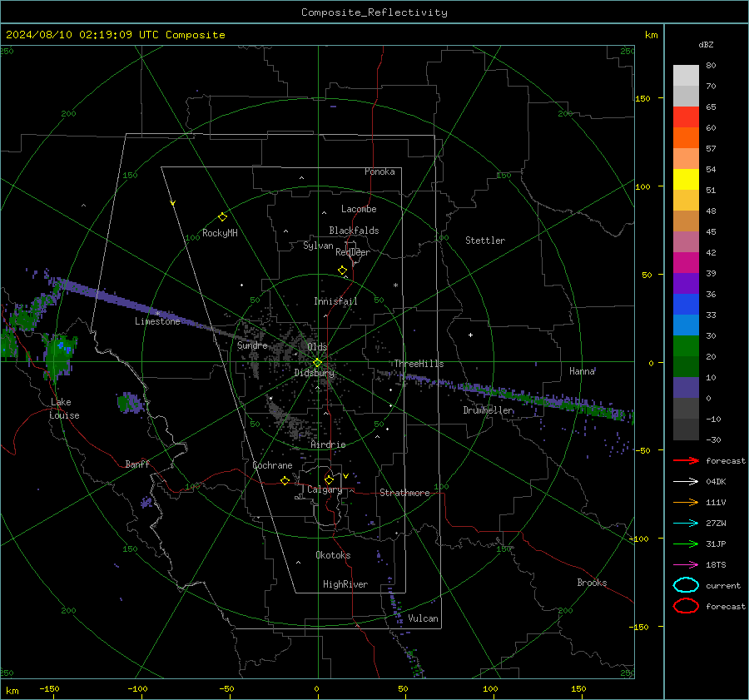The image size is (749, 700).
Task: Pick the yellow 54 dBZ color swatch
Action: pos(686,180)
